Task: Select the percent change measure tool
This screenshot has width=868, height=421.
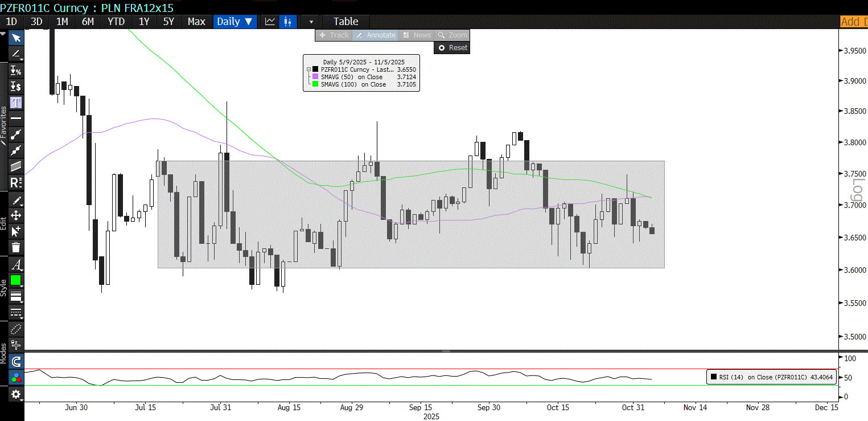Action: point(16,71)
